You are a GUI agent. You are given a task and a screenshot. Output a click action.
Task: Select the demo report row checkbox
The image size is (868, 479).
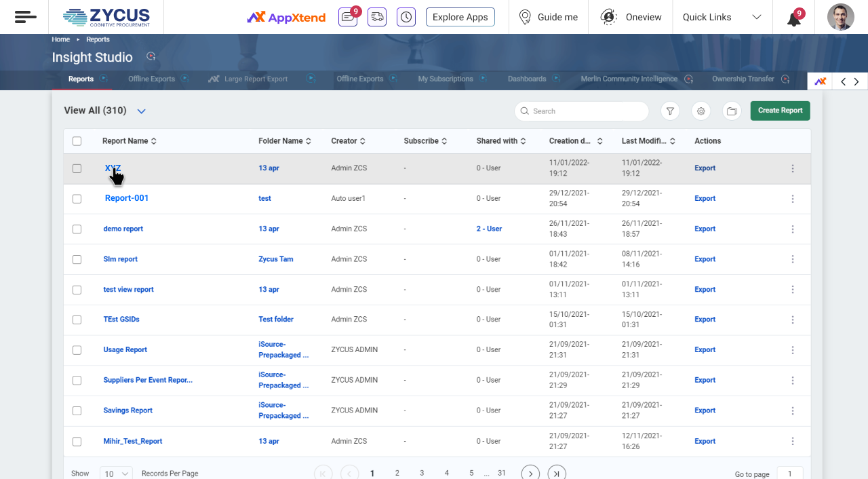77,229
